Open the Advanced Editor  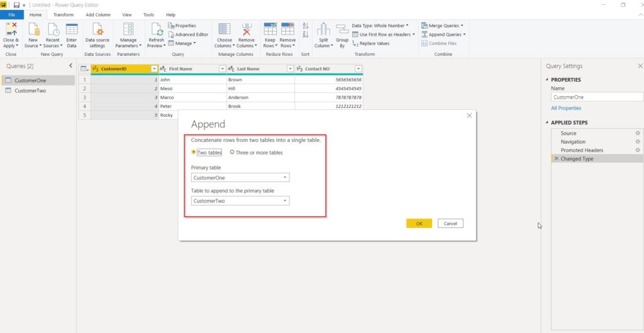188,35
